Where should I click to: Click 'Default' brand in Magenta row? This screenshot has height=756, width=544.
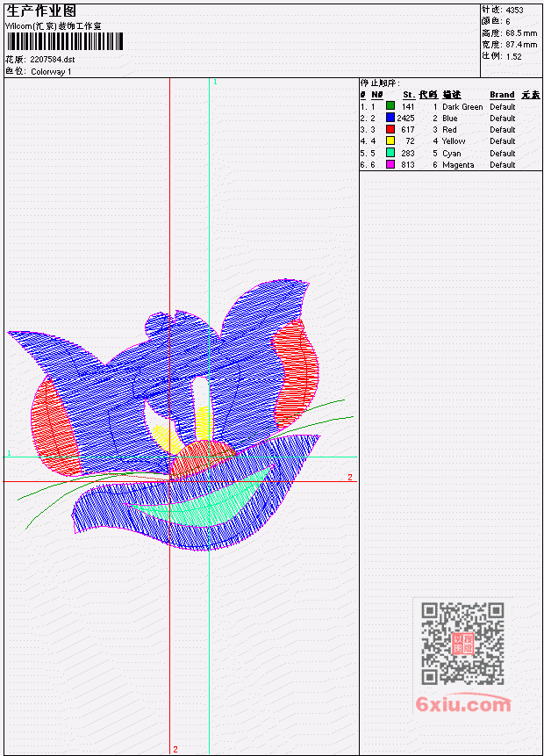[x=503, y=165]
